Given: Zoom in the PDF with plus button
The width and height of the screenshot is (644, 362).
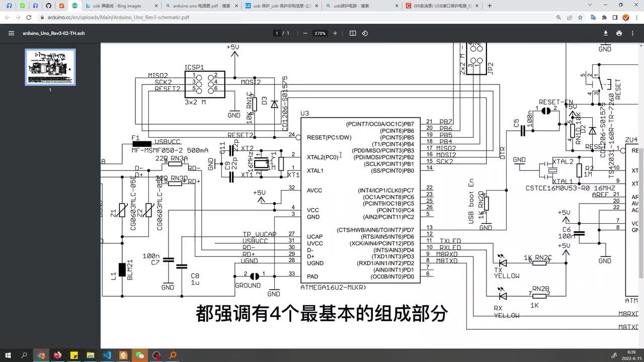Looking at the screenshot, I should point(335,33).
